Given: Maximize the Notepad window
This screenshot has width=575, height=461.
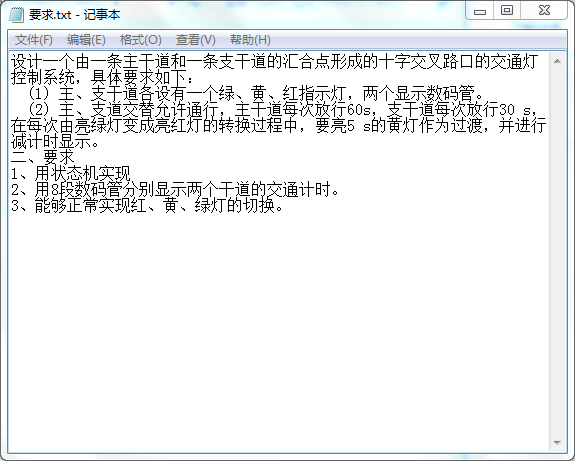Looking at the screenshot, I should pos(507,10).
